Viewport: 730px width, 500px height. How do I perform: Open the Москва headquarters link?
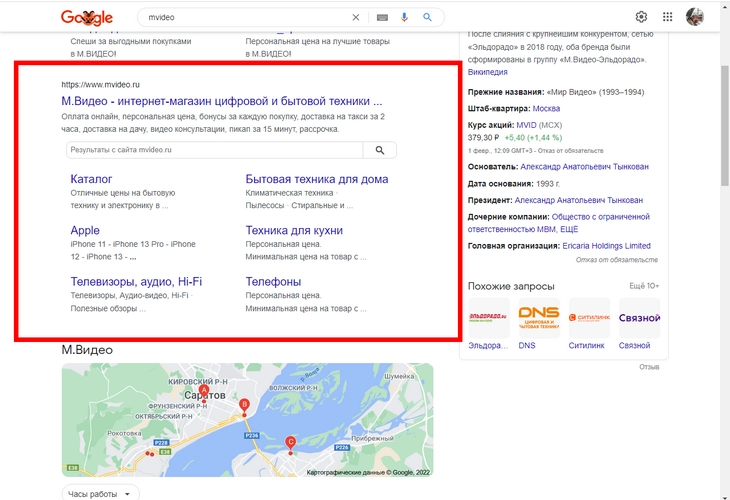coord(546,108)
